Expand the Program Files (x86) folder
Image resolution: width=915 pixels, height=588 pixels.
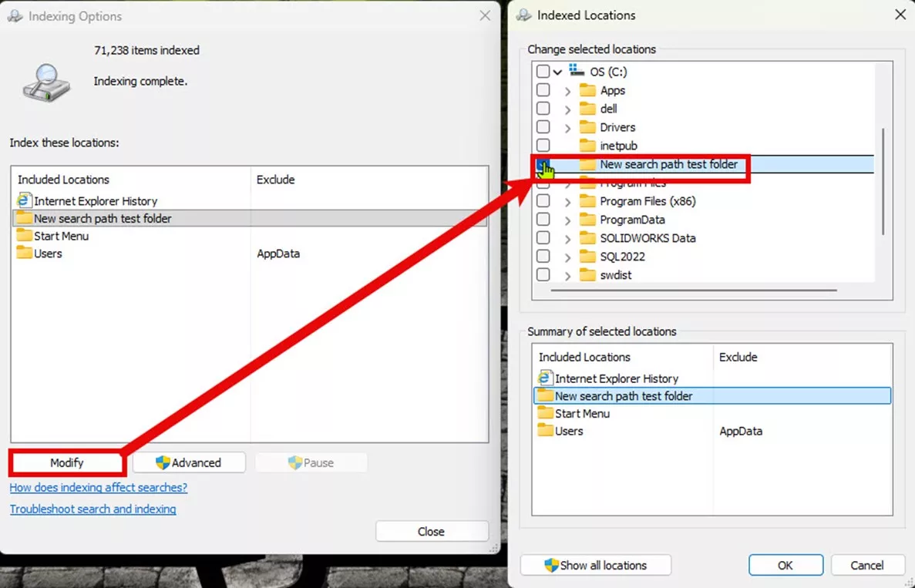[567, 200]
